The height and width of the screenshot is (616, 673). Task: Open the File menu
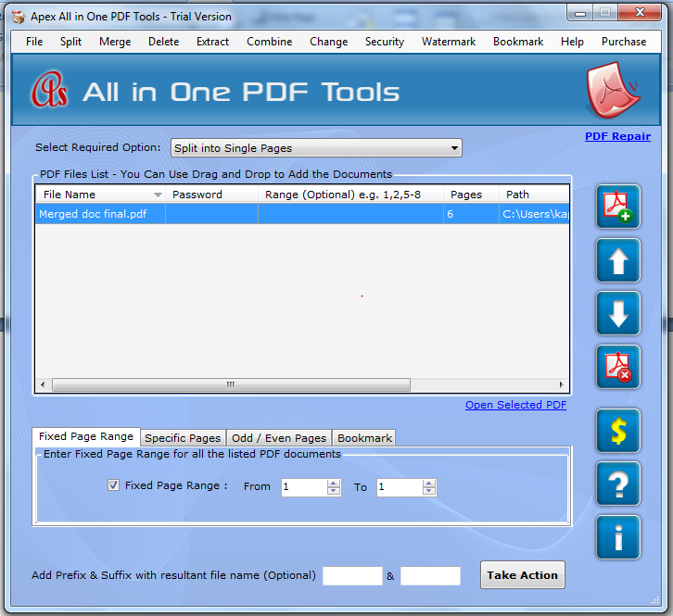click(34, 42)
